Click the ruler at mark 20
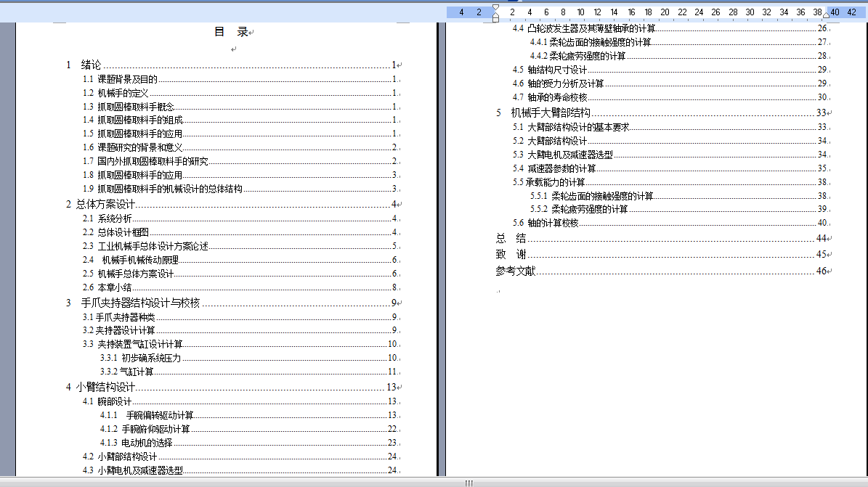Viewport: 868px width, 487px height. pos(665,12)
